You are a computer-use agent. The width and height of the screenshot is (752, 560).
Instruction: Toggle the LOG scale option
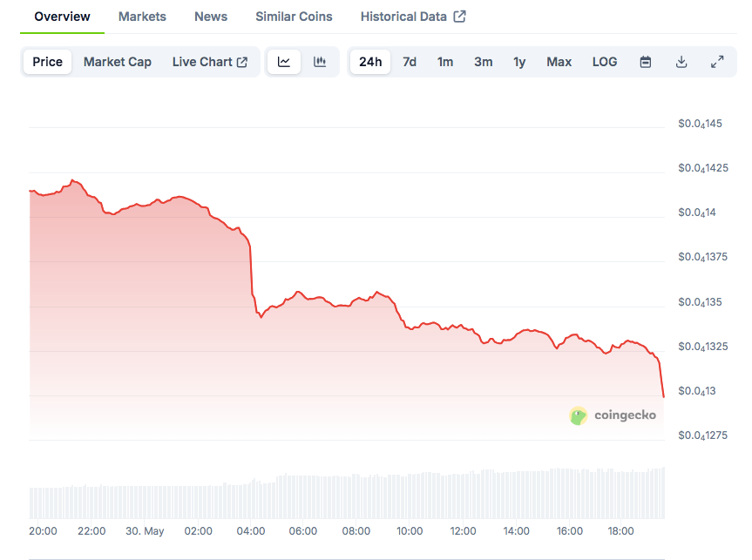(x=605, y=62)
